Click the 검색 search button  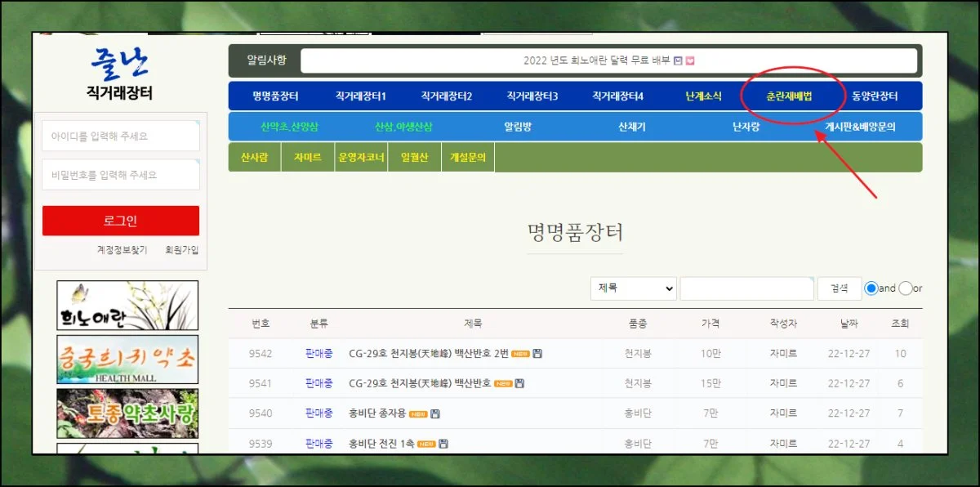pyautogui.click(x=839, y=288)
